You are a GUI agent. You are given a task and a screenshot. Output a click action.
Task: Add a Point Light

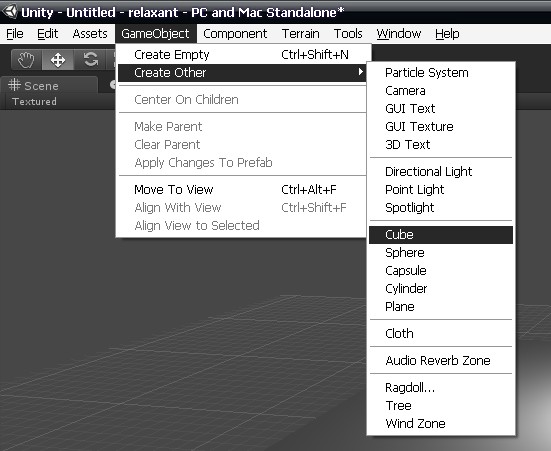[x=441, y=190]
